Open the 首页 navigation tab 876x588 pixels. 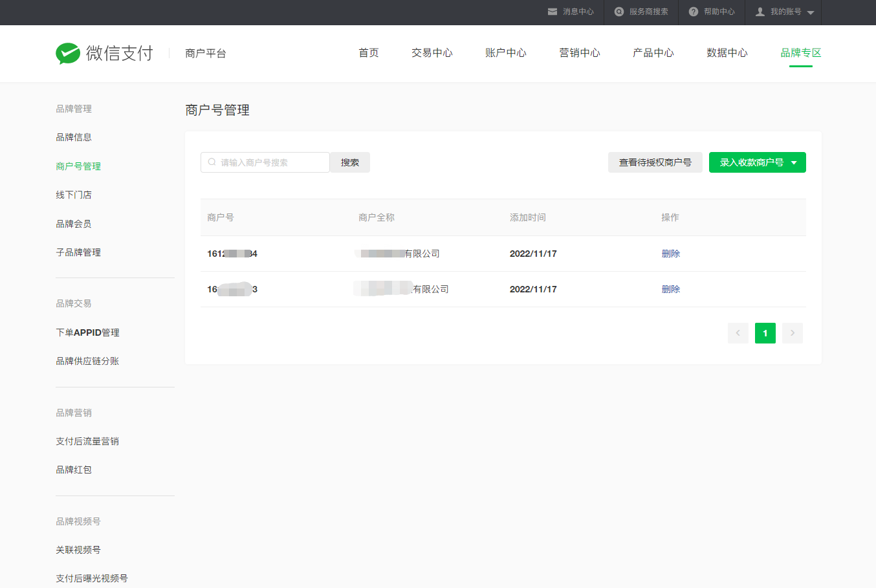pos(369,53)
